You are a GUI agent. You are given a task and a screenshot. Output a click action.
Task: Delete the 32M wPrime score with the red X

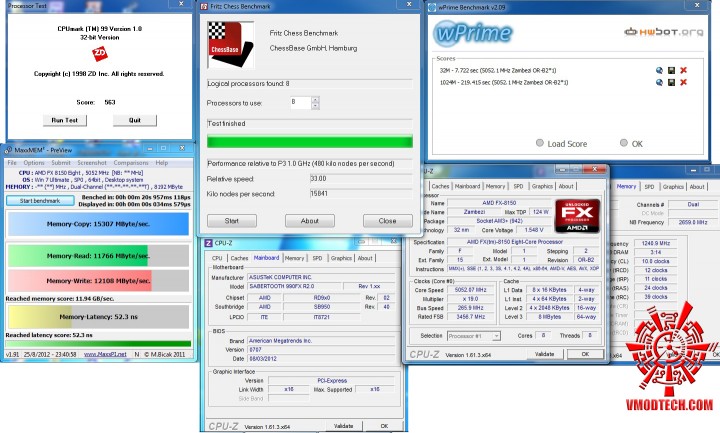pyautogui.click(x=683, y=70)
